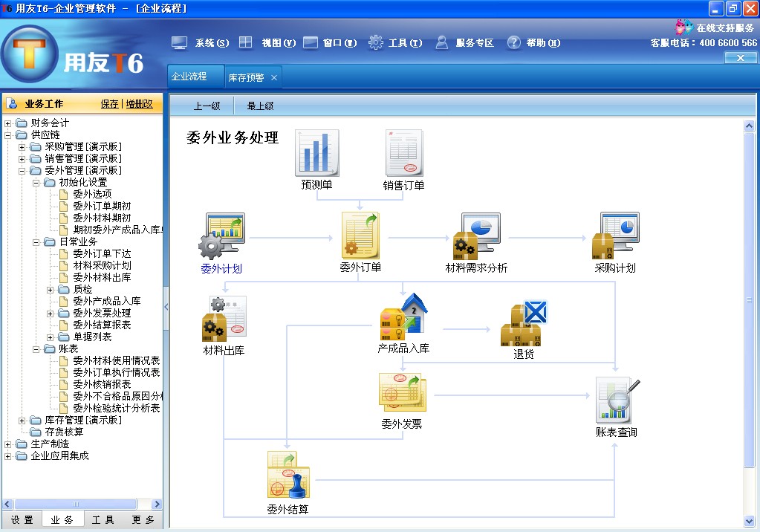The height and width of the screenshot is (532, 760).
Task: Open the 材料出库 icon
Action: pos(224,319)
